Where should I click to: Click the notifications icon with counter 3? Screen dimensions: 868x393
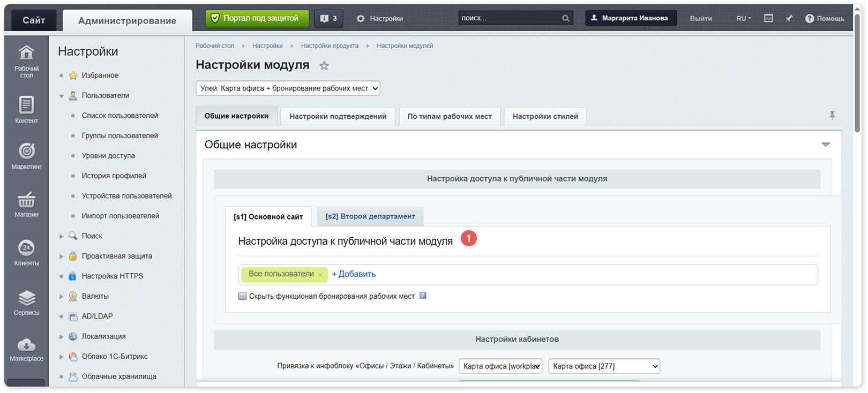pos(328,18)
